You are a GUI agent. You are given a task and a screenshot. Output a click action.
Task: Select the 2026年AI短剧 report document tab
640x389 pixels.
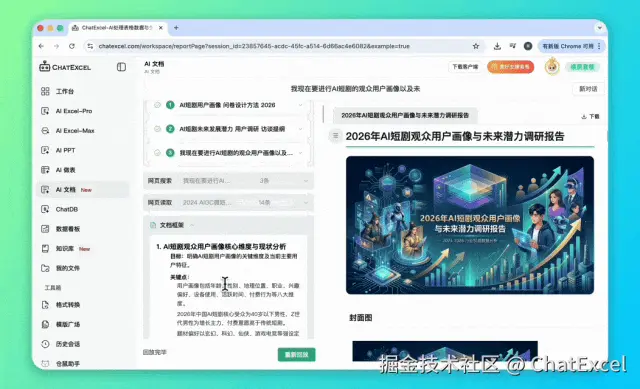405,115
